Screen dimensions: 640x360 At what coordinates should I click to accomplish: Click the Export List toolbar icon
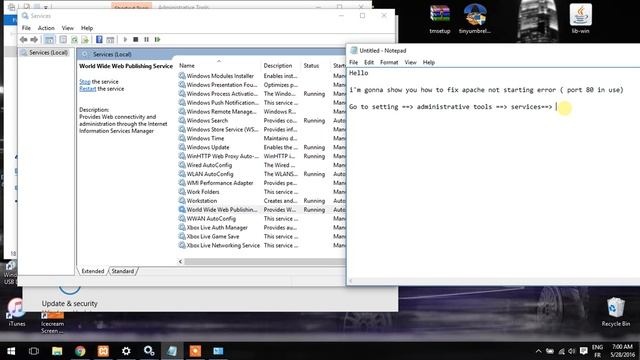pyautogui.click(x=85, y=40)
